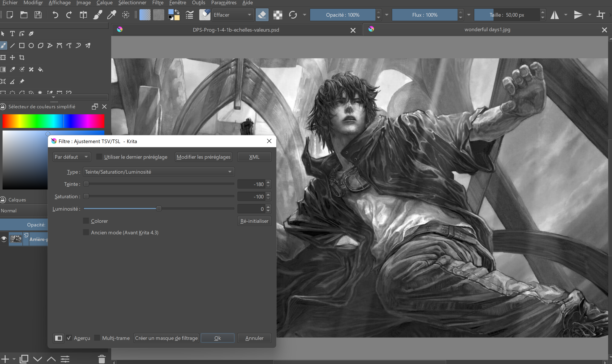Open the Type Teinte/Saturation/Luminosité dropdown

click(159, 172)
